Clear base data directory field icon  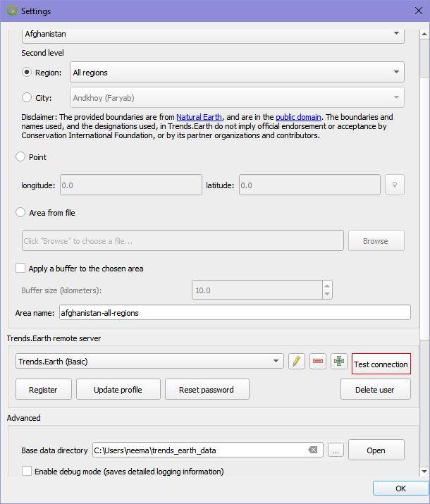(313, 450)
